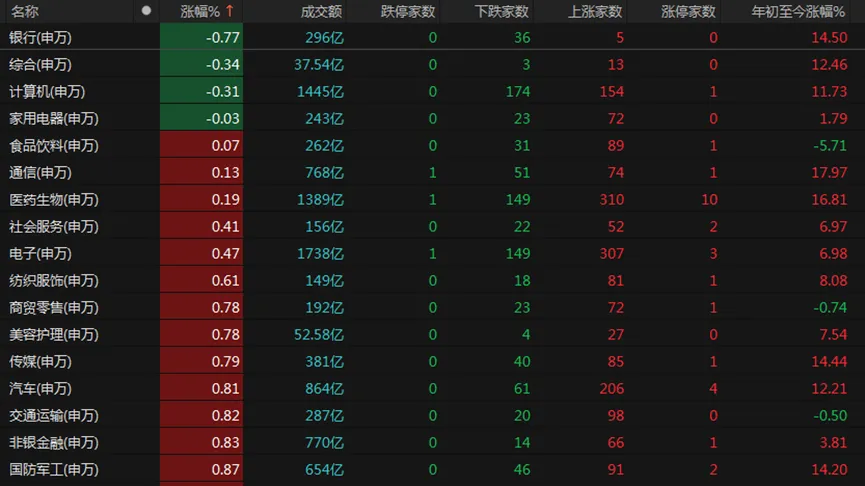
Task: Click the -5.71 year-to-date value
Action: tap(830, 146)
